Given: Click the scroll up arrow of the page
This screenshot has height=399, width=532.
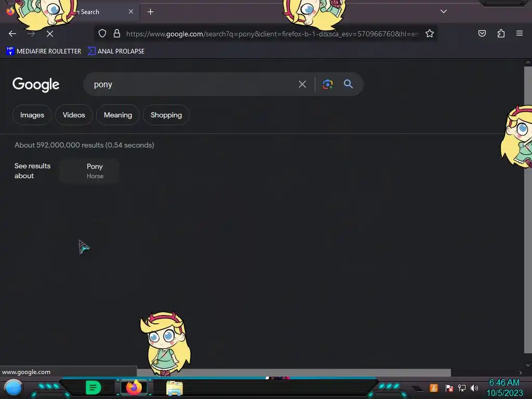Looking at the screenshot, I should coord(528,62).
